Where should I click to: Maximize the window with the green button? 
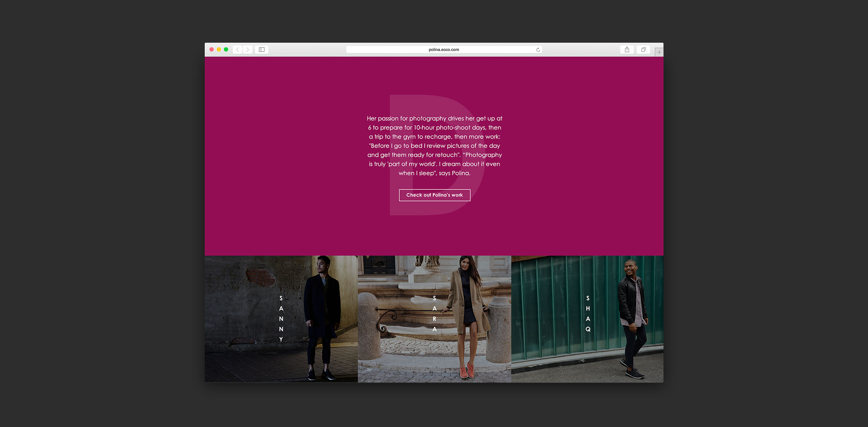(x=226, y=49)
